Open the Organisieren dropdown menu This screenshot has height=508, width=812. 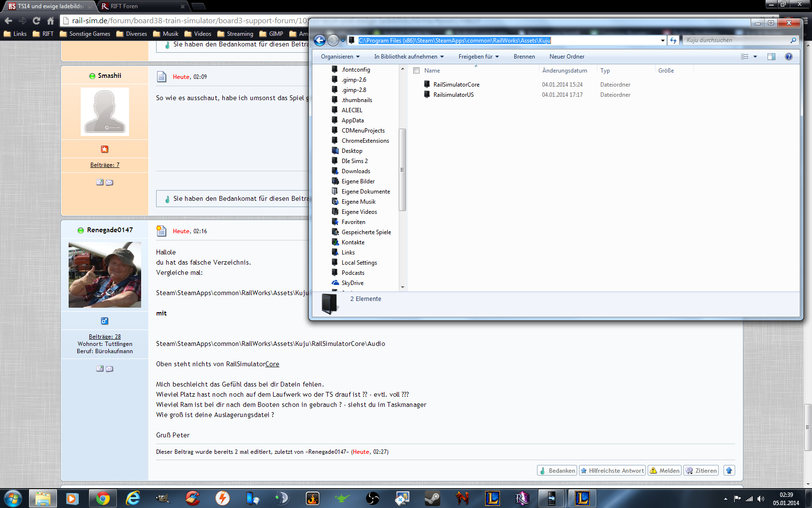tap(340, 57)
